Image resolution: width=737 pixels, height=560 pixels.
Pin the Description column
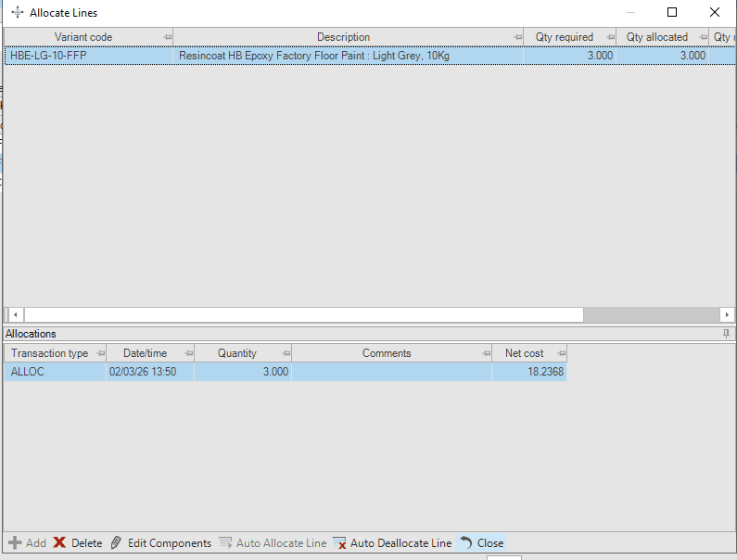click(517, 37)
